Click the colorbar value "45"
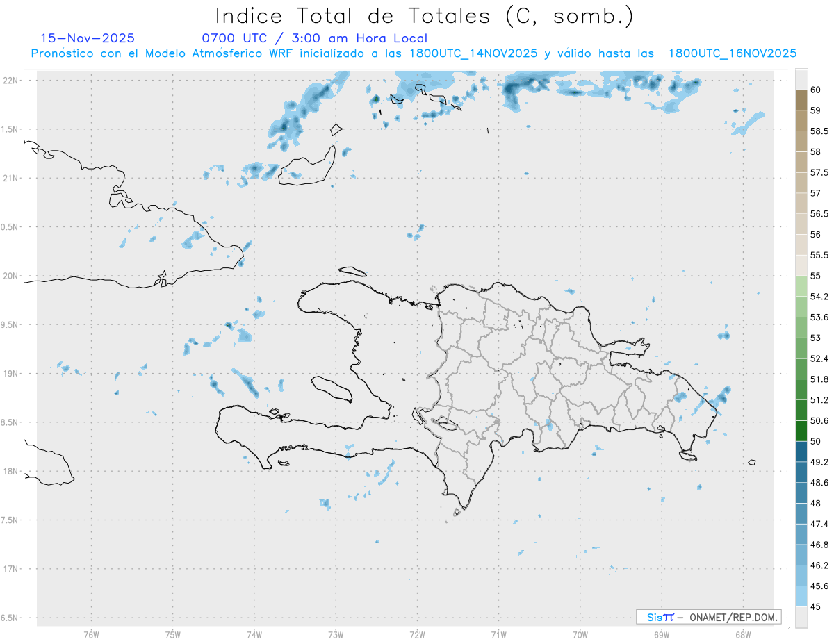This screenshot has height=644, width=834. pos(816,606)
